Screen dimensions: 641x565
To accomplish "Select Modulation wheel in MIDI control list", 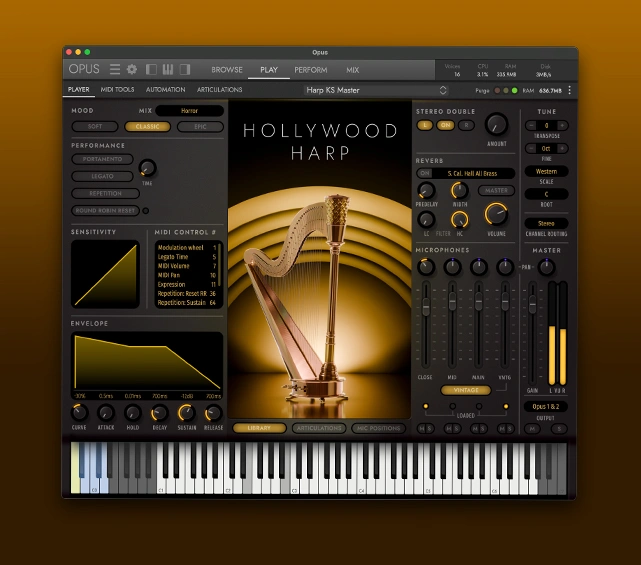I will coord(187,247).
